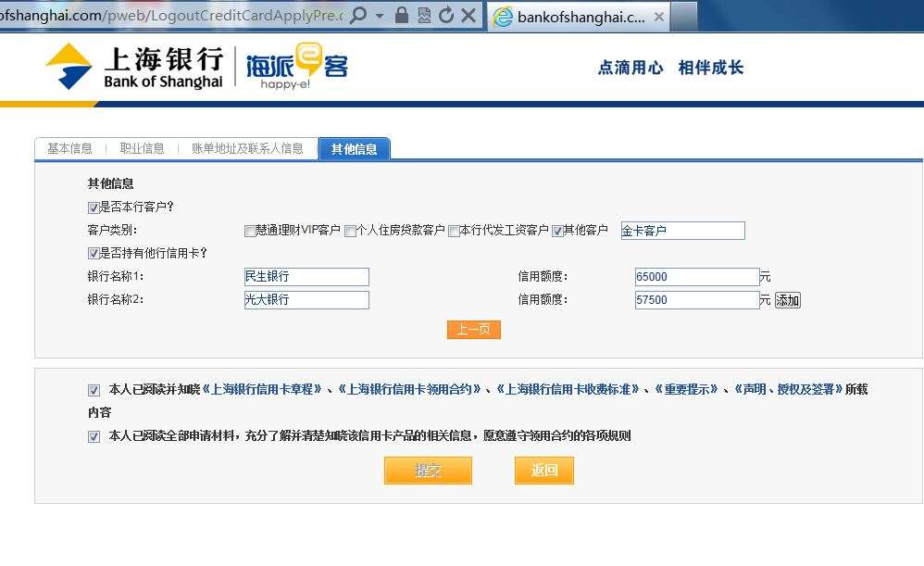The width and height of the screenshot is (924, 566).
Task: Click the 客户类别: label
Action: coord(112,230)
